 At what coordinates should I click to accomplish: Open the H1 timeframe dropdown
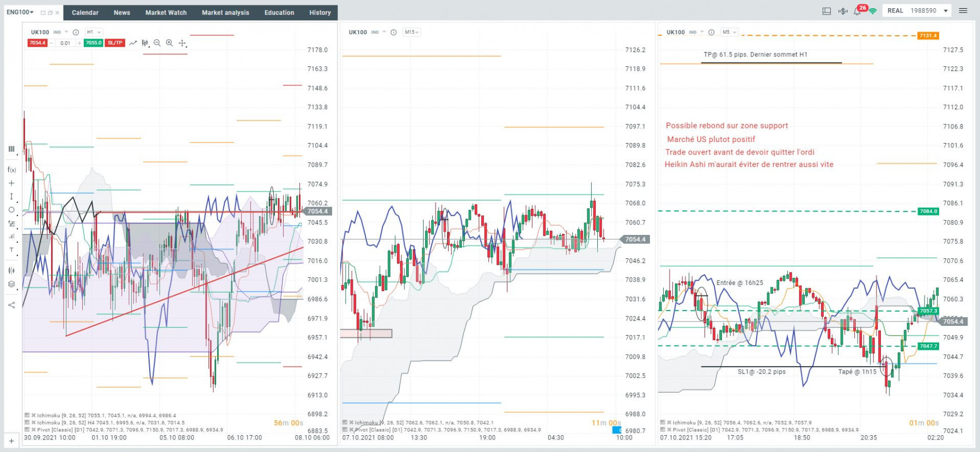(x=94, y=32)
